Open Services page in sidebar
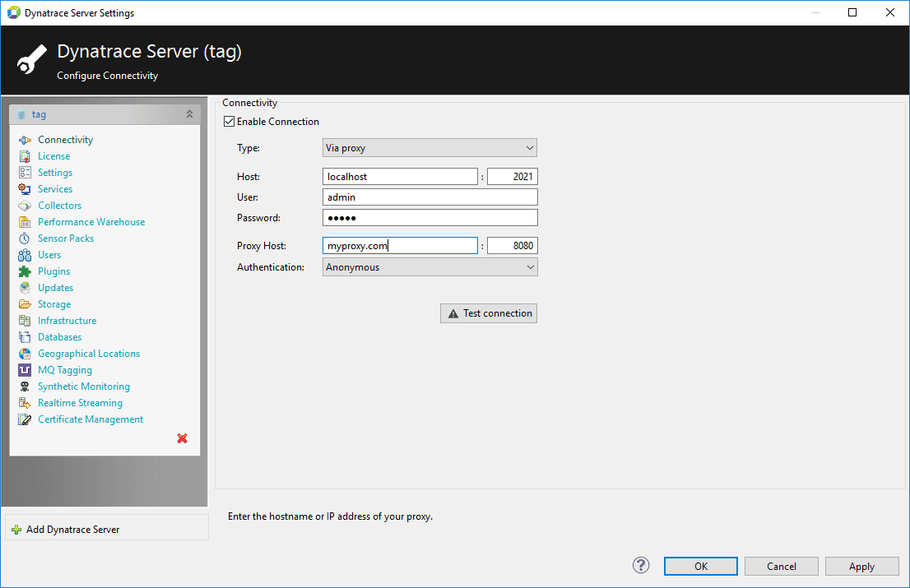 pyautogui.click(x=55, y=189)
